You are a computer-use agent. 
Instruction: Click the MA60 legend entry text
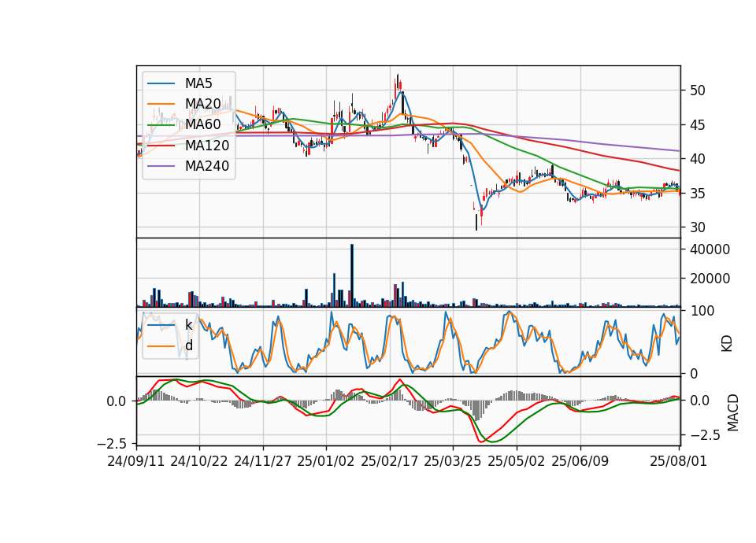coord(202,124)
